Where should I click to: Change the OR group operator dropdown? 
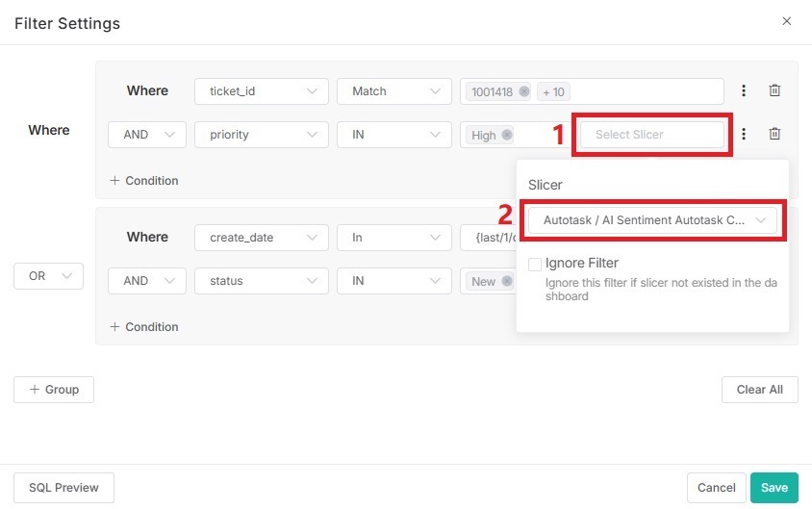tap(48, 276)
